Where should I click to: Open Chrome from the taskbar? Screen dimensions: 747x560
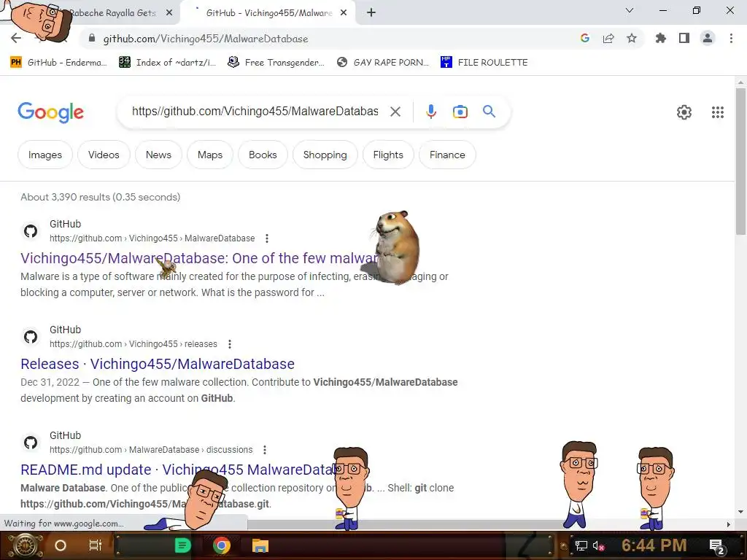tap(222, 545)
